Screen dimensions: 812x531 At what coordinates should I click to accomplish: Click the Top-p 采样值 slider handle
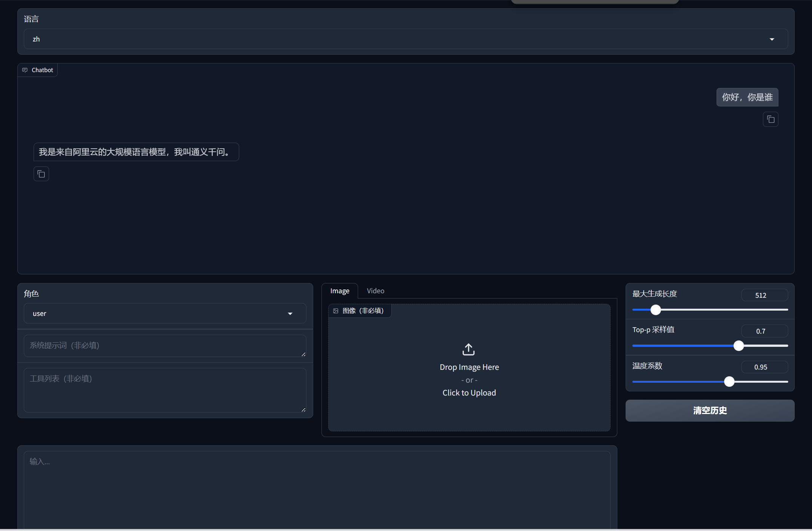738,346
